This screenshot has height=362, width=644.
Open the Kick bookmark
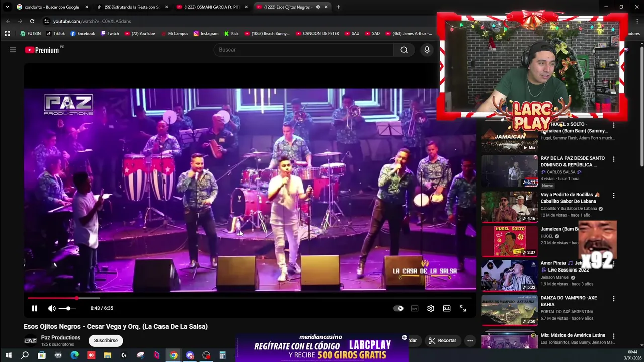tap(231, 34)
